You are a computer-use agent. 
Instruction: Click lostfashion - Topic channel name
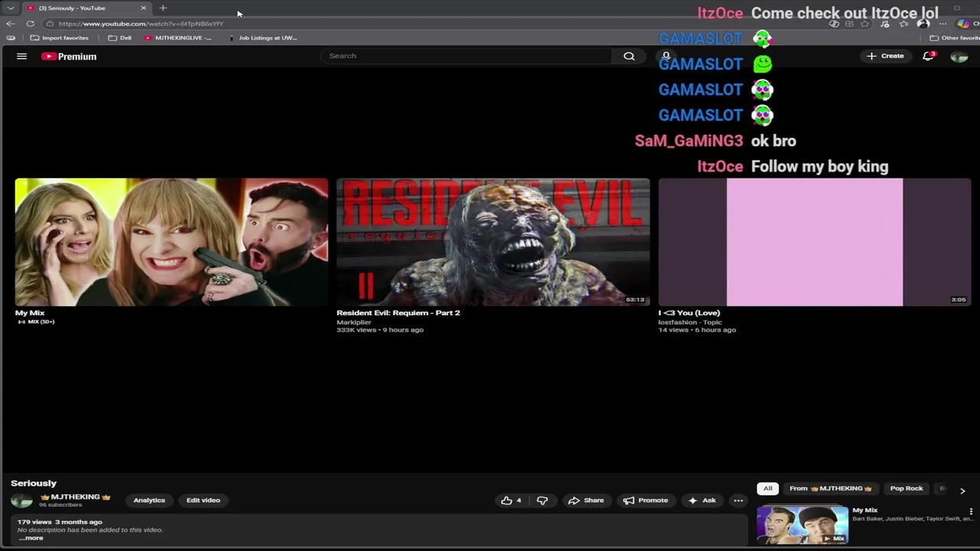click(x=690, y=322)
